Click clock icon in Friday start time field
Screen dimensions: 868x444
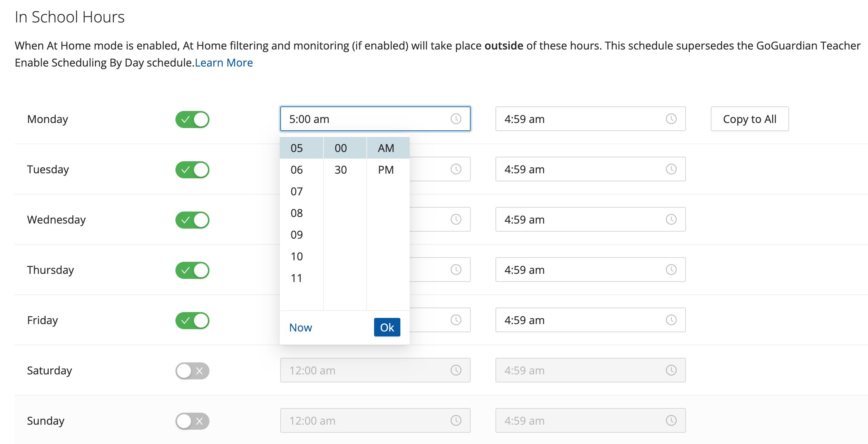click(456, 320)
